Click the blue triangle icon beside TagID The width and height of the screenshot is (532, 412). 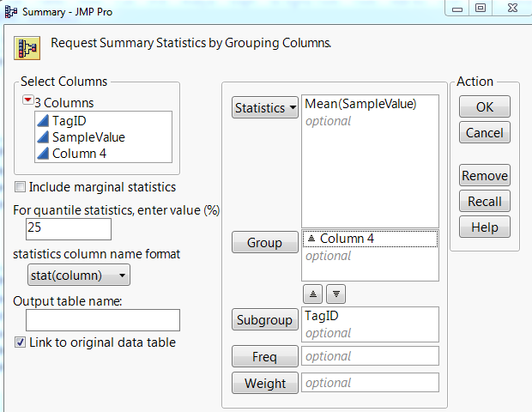pyautogui.click(x=42, y=121)
